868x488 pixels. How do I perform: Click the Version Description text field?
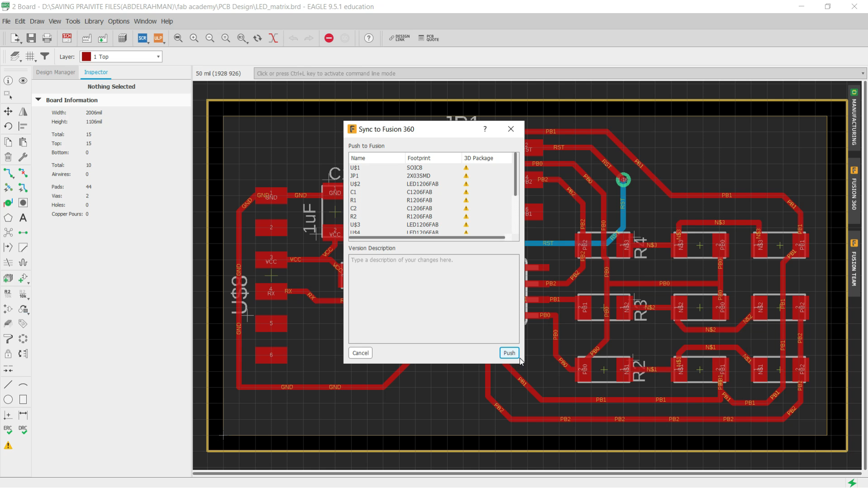(x=433, y=298)
